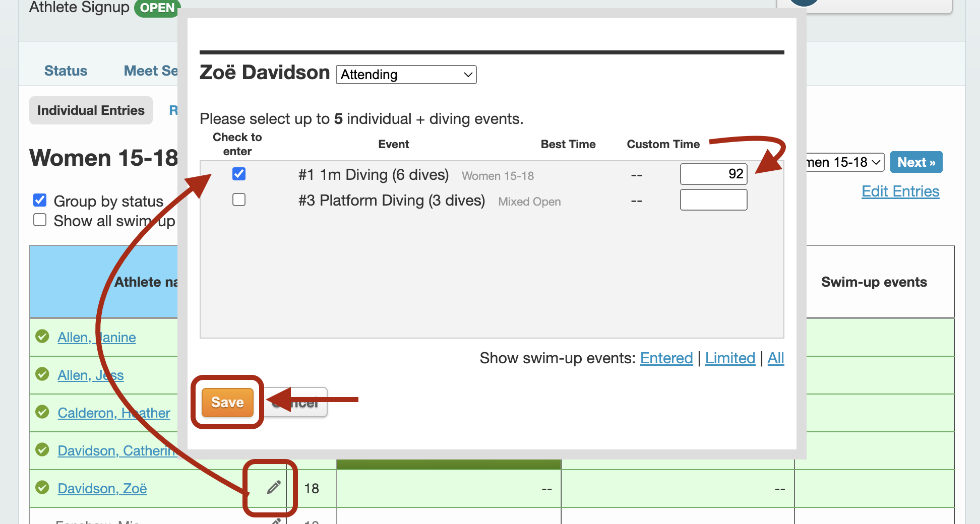Open the Women 15-18 group dropdown
The width and height of the screenshot is (980, 524).
pos(845,162)
